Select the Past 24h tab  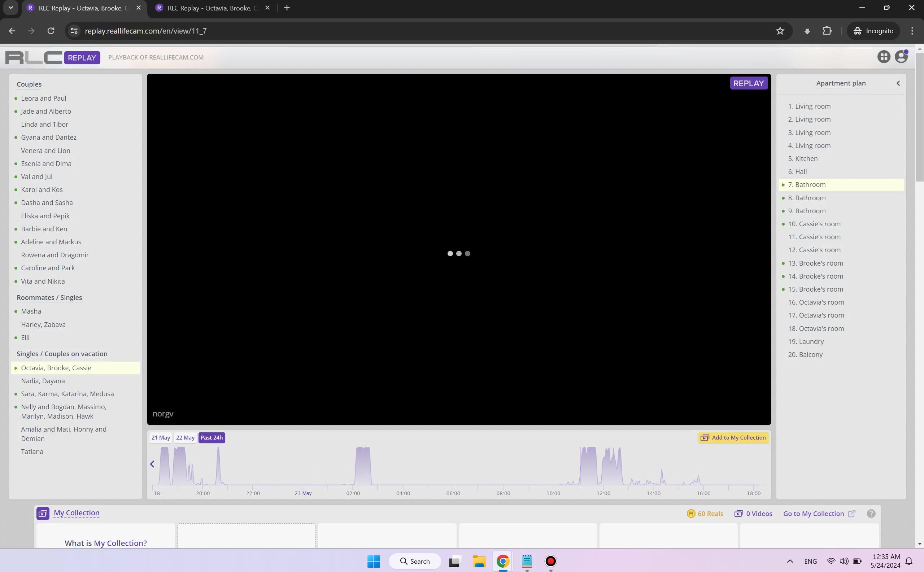click(x=212, y=438)
